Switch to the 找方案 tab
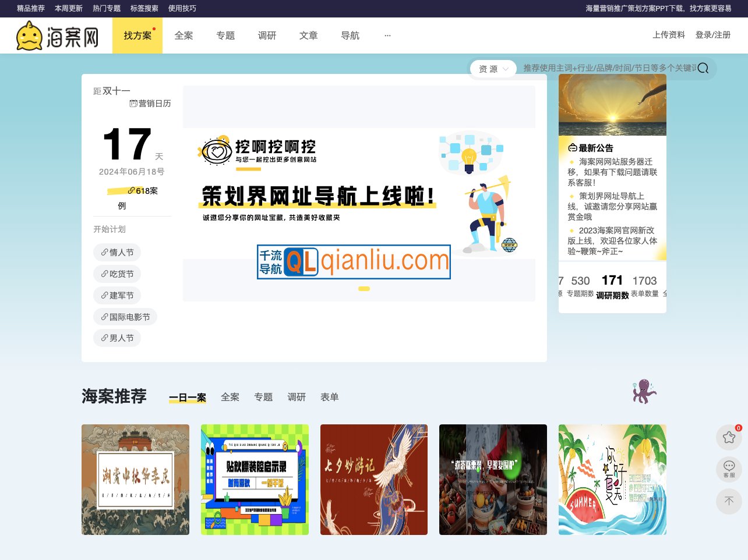 (137, 36)
